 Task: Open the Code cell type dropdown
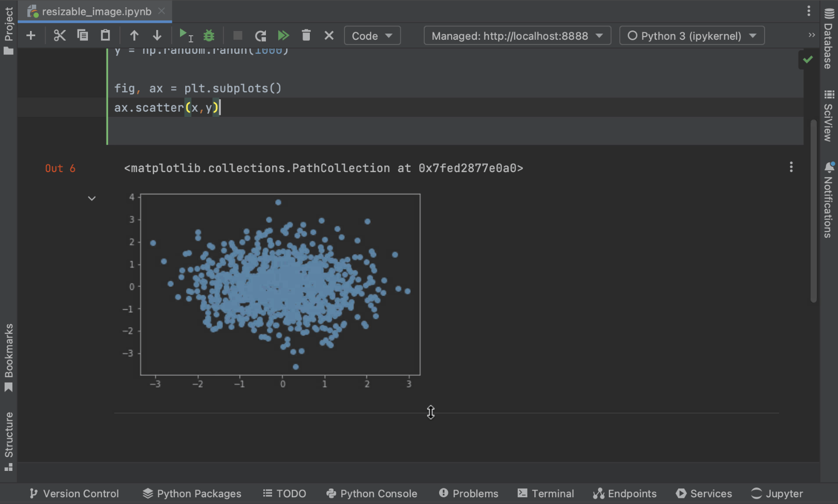372,36
